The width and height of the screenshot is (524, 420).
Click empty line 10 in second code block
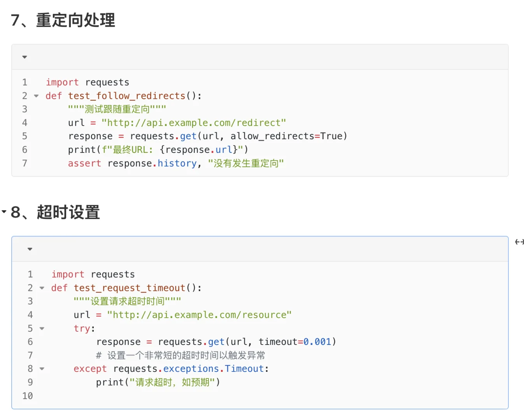click(260, 396)
